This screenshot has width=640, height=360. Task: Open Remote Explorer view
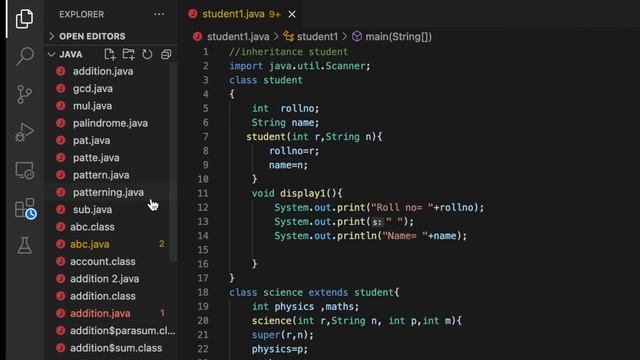tap(24, 170)
